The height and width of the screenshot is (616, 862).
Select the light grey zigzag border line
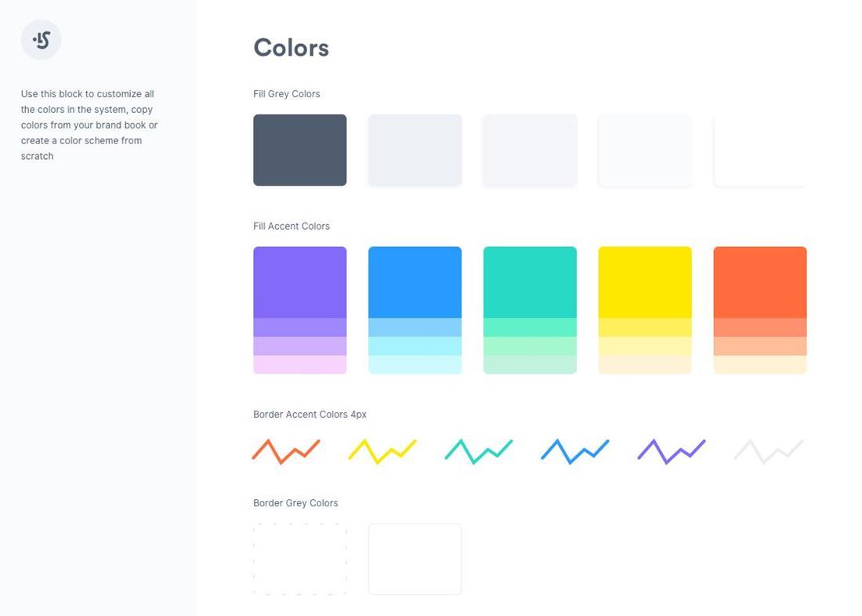pos(769,451)
